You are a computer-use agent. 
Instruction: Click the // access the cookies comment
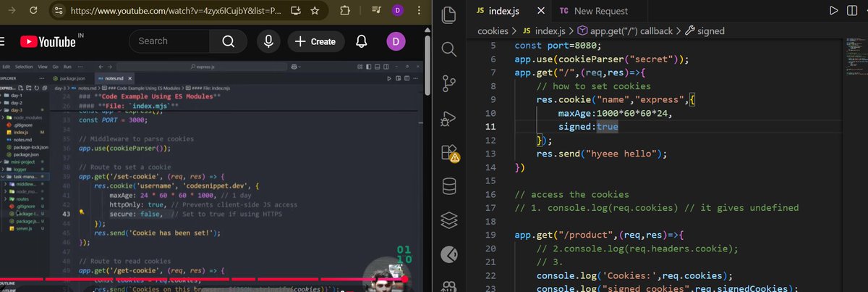tap(571, 195)
